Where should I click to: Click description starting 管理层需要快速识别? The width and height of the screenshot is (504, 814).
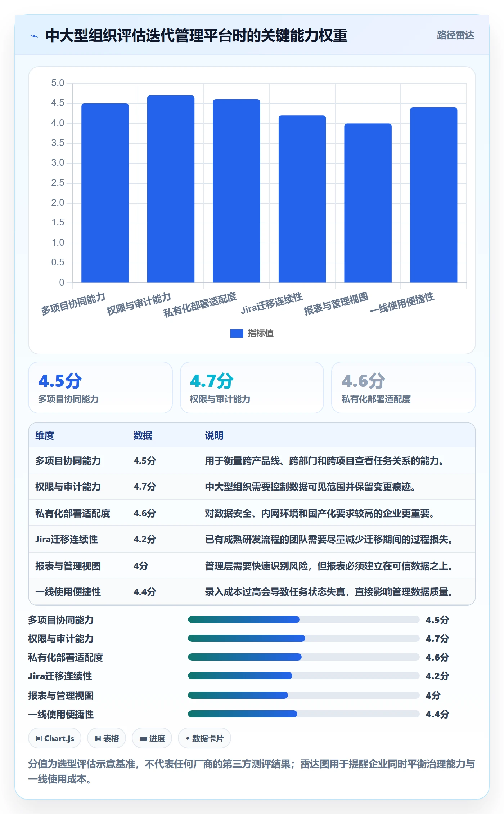click(329, 566)
